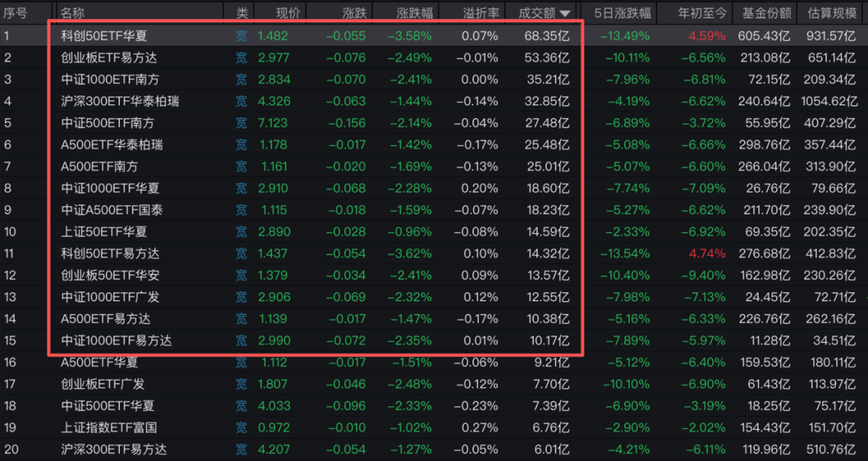Click premium rate 0.27%
868x461 pixels.
click(481, 428)
